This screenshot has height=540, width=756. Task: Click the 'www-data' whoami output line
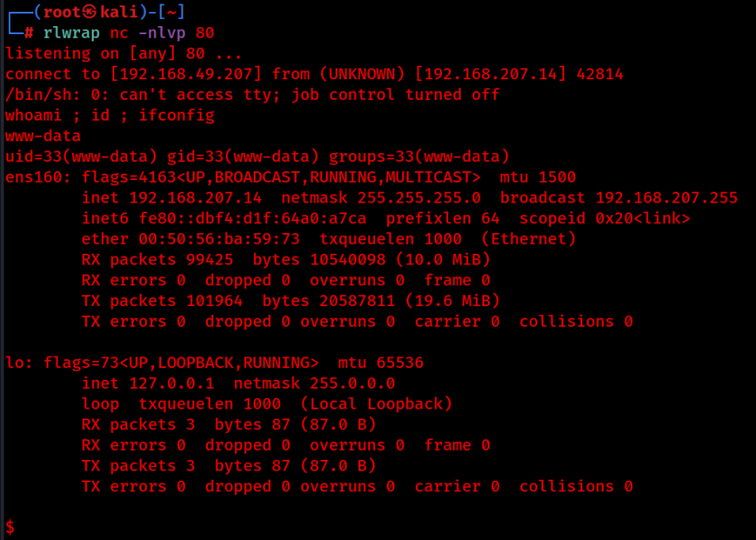(43, 136)
